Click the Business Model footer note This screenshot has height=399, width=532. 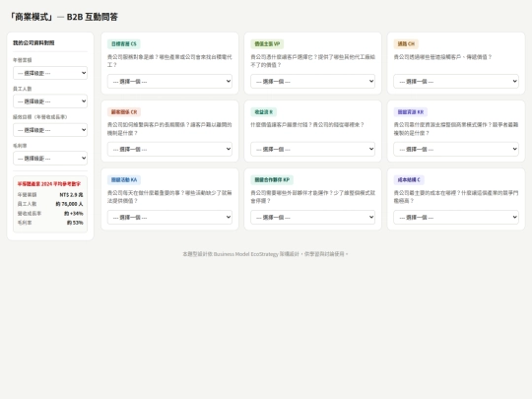point(265,254)
